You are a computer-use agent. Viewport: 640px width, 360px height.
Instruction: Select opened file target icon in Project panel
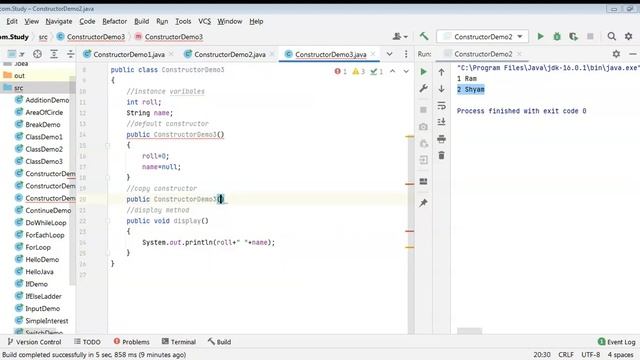tap(37, 54)
